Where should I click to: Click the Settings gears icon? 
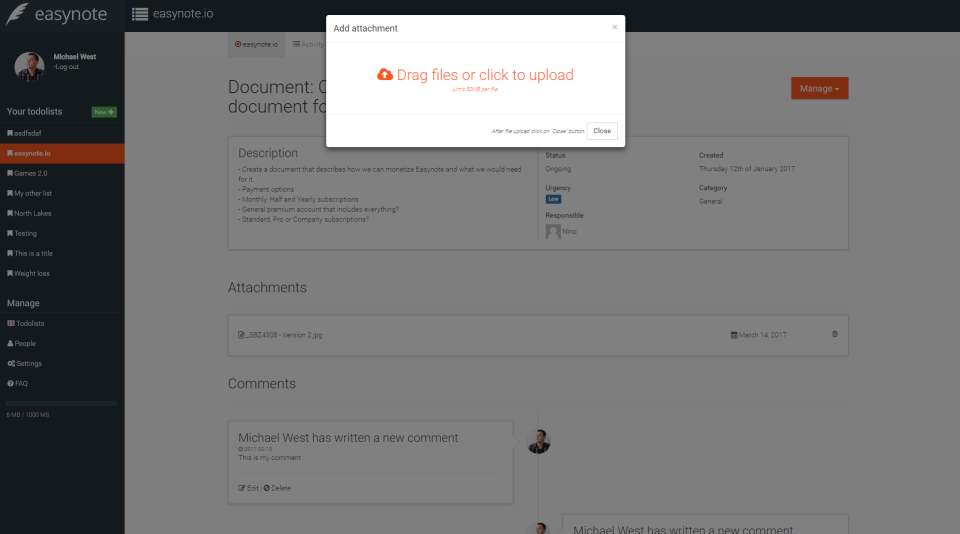click(x=11, y=364)
